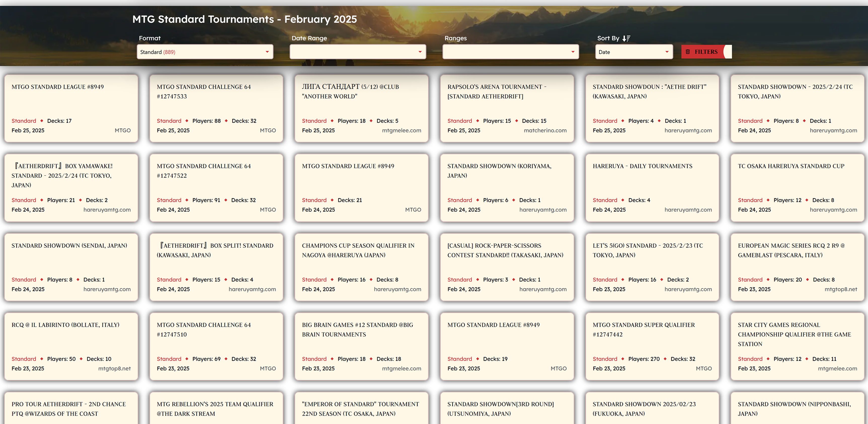Open Standard Showdown (Koriyama, Japan) card
This screenshot has height=424, width=868.
507,188
